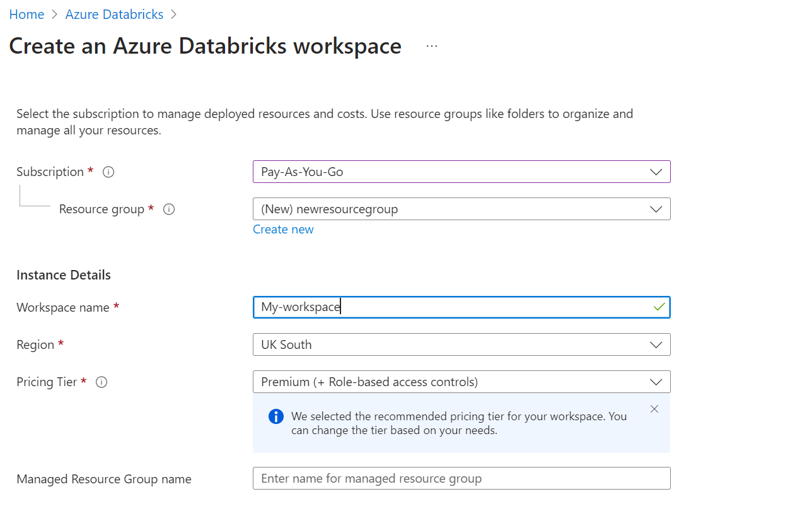Viewport: 812px width, 506px height.
Task: Click the green checkmark beside Workspace name
Action: [x=658, y=307]
